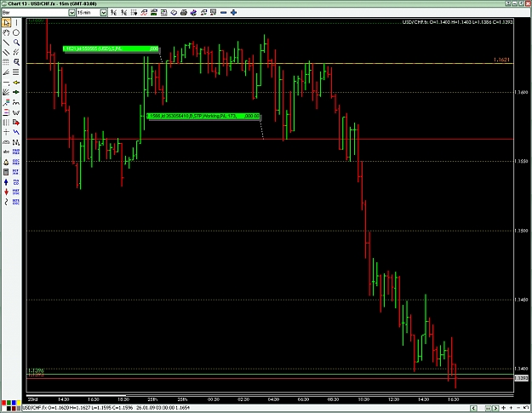Open the 15 min timeframe dropdown arrow
Screen dimensions: 532x413
tap(104, 13)
